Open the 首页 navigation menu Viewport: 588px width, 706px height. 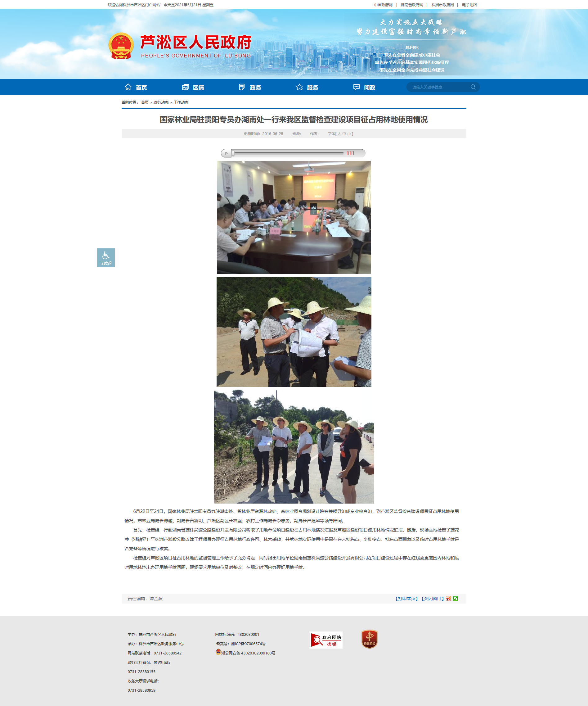136,88
